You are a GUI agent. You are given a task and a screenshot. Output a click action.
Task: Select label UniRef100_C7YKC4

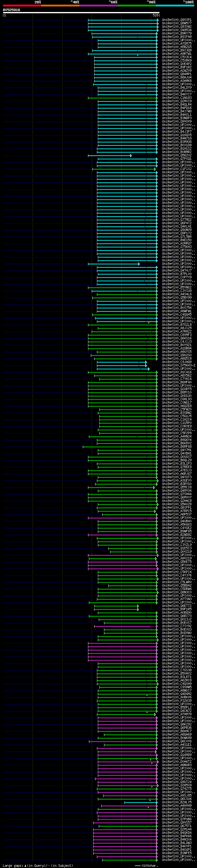point(176,379)
